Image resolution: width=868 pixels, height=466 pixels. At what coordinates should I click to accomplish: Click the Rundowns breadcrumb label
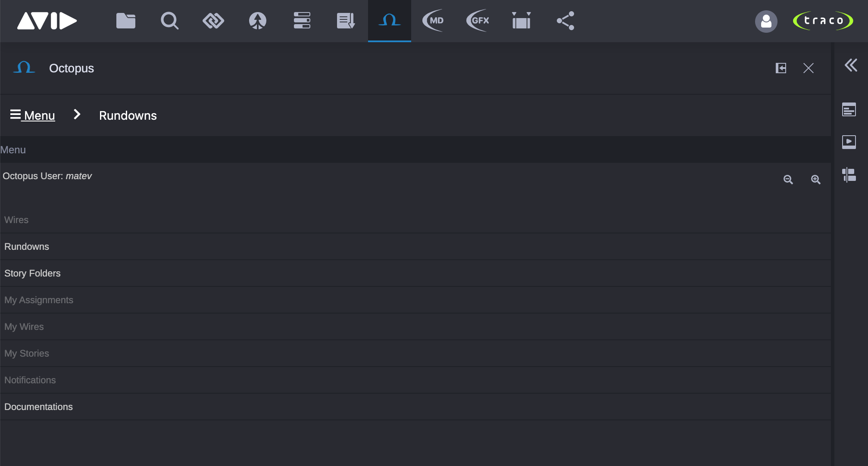click(x=128, y=115)
